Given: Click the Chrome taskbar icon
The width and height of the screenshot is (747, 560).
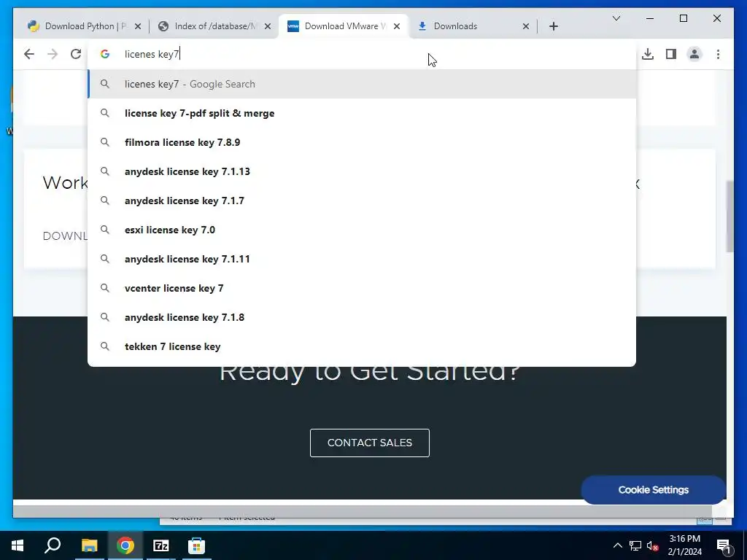Looking at the screenshot, I should pos(125,545).
